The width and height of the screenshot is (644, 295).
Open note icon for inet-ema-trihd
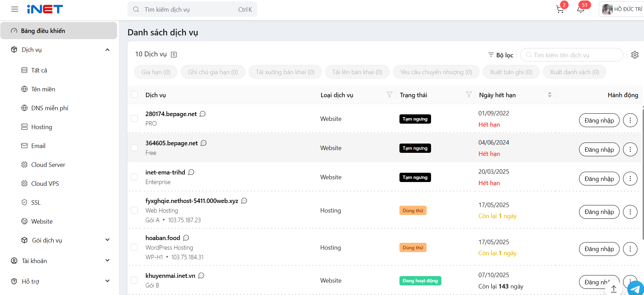191,172
